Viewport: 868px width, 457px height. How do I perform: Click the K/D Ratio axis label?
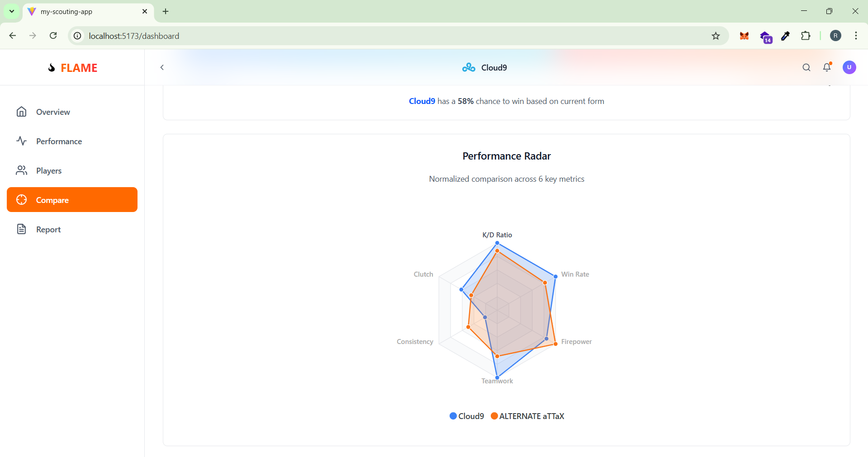pos(497,235)
